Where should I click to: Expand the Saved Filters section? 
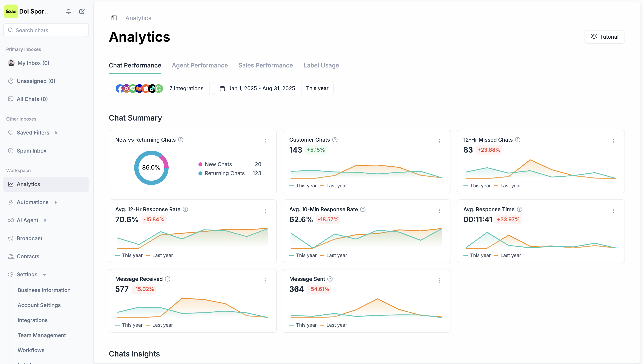click(56, 133)
